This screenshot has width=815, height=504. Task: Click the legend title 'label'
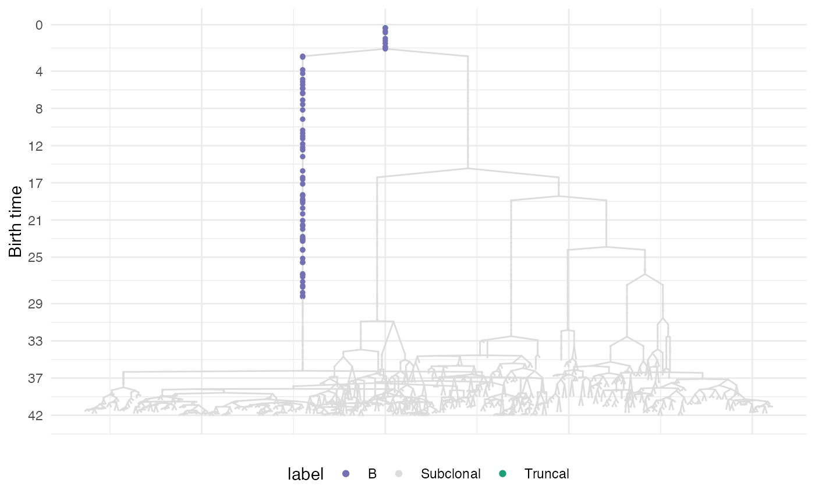(x=306, y=474)
